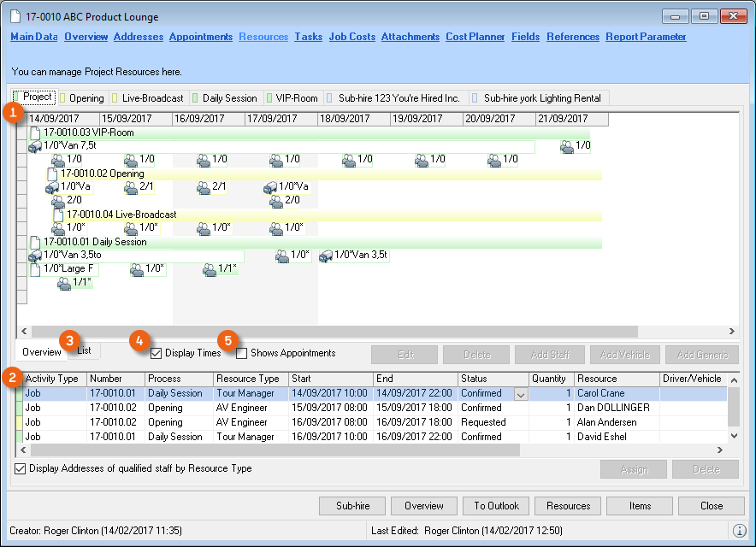Switch to the List tab
Image resolution: width=756 pixels, height=547 pixels.
85,350
